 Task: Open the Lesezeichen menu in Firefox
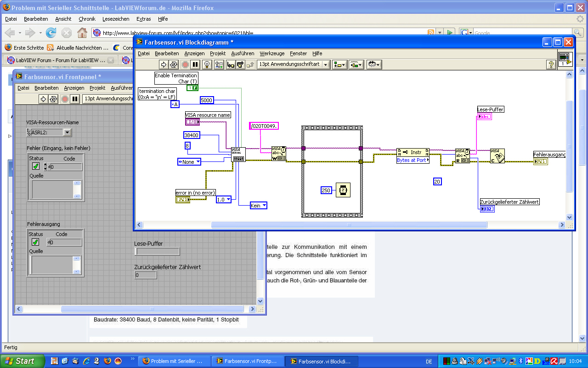116,19
